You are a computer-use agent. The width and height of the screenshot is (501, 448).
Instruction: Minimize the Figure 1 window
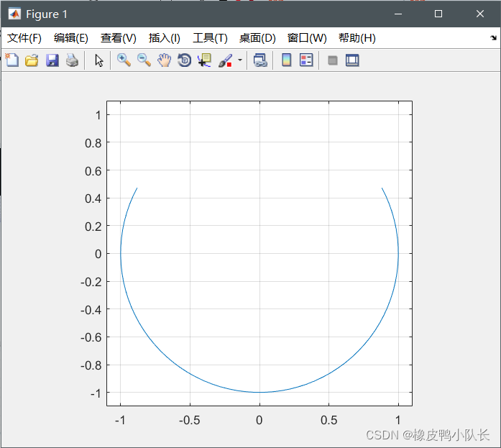[398, 14]
